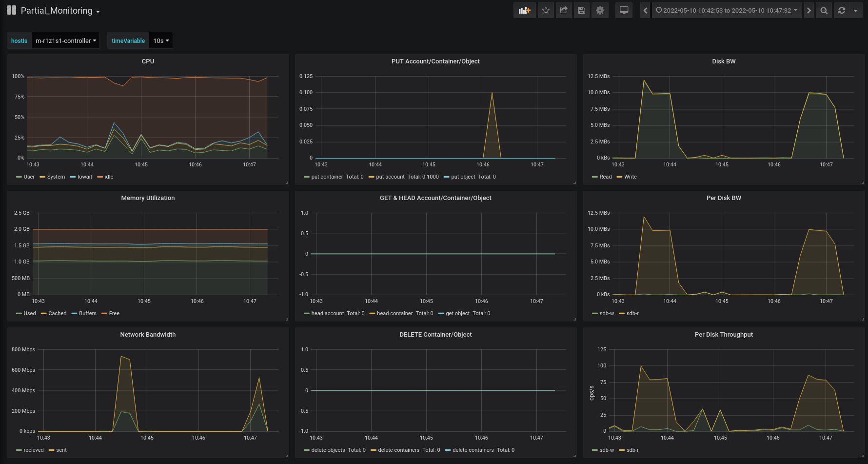The height and width of the screenshot is (464, 868).
Task: Open the hostIs m-r1z1s1-controller dropdown
Action: click(x=65, y=40)
